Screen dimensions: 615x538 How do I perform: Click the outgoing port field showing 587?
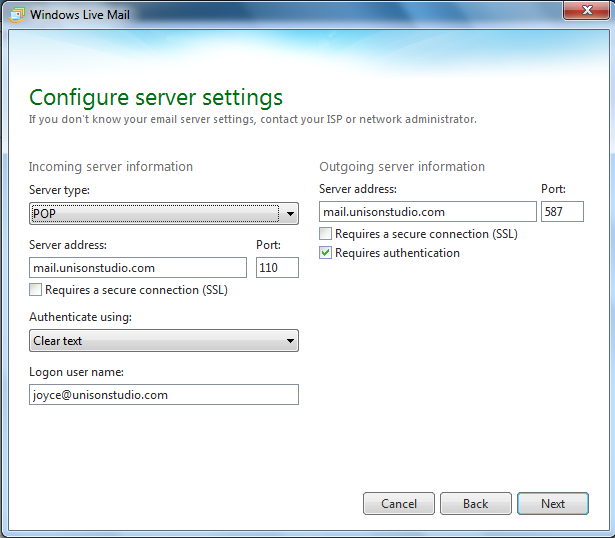tap(562, 212)
